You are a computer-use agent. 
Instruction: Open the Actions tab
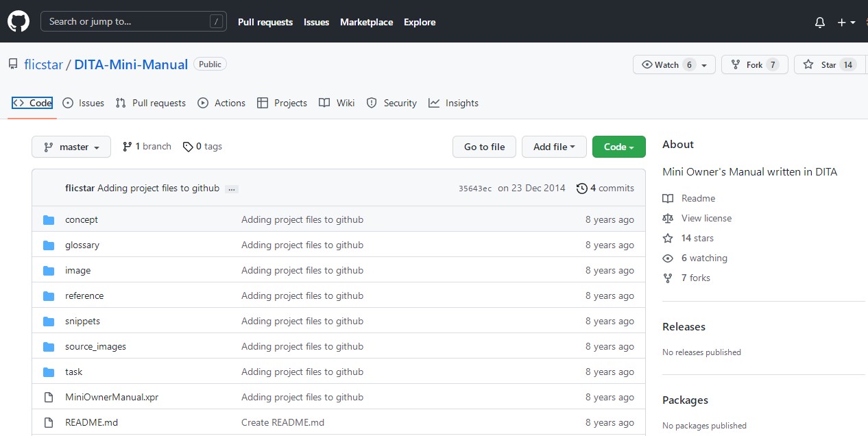221,103
